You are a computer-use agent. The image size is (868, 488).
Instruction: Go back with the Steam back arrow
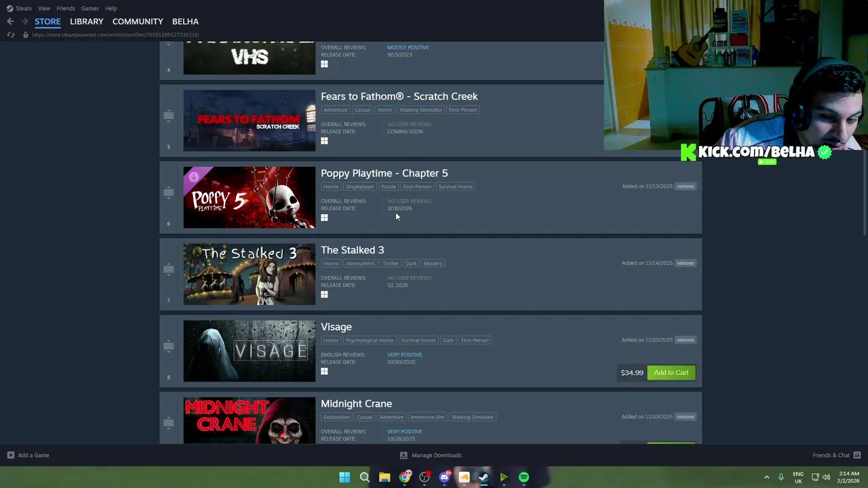(10, 22)
